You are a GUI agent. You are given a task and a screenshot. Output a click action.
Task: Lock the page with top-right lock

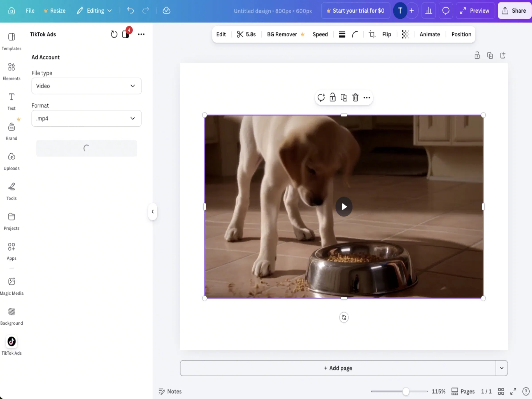(477, 55)
